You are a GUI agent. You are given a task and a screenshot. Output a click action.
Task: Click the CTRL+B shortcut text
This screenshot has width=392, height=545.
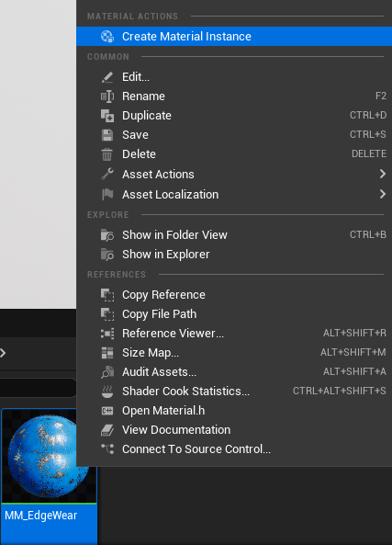[368, 234]
